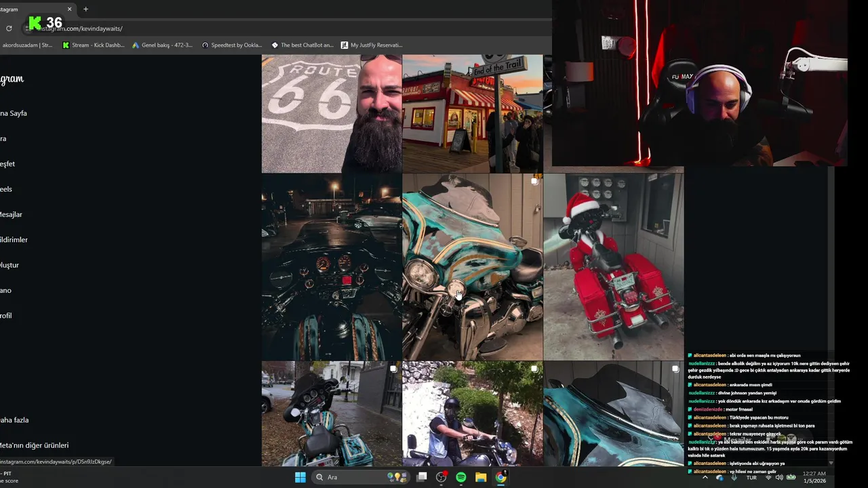Open the Route 66 selfie post
The height and width of the screenshot is (488, 868).
tap(332, 114)
